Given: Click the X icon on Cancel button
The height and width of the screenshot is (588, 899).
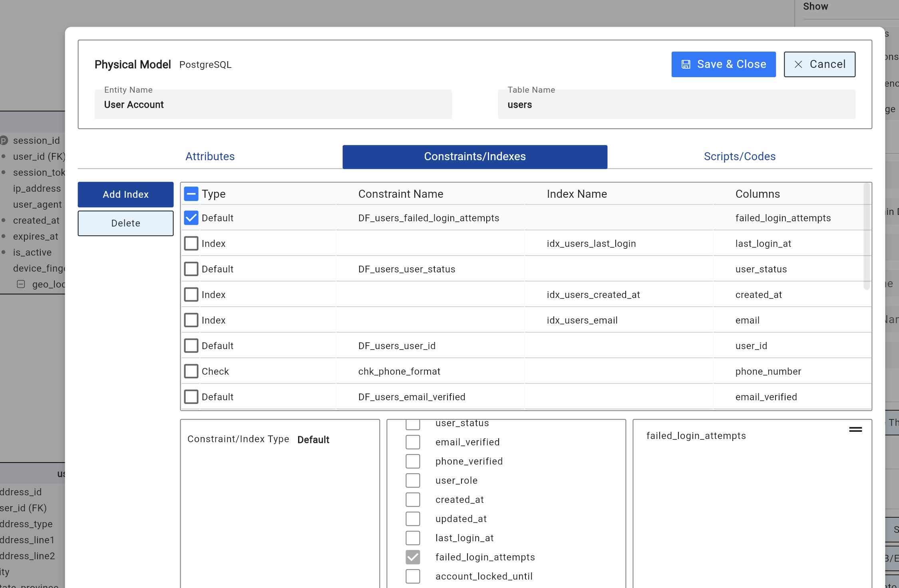Looking at the screenshot, I should tap(798, 64).
